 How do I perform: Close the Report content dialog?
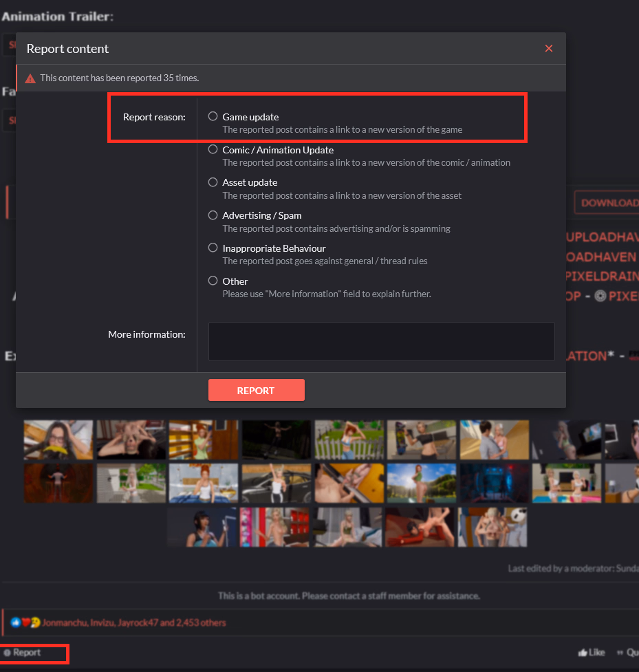[x=549, y=48]
